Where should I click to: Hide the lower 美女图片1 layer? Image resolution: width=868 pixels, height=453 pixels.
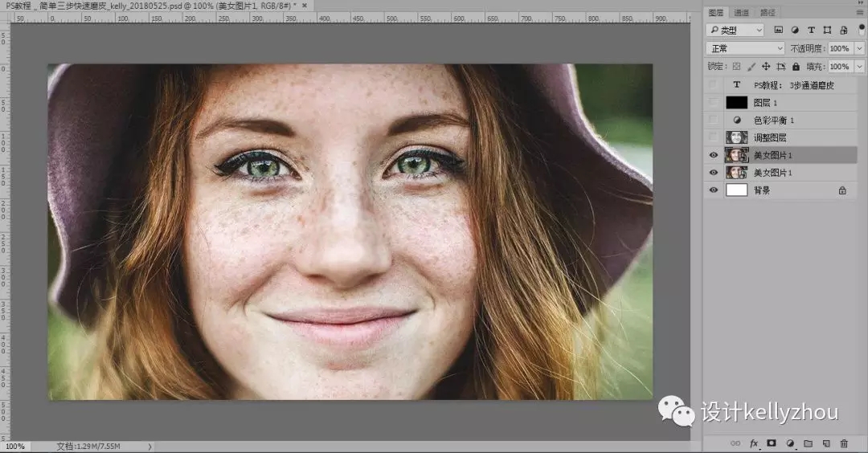pos(713,173)
